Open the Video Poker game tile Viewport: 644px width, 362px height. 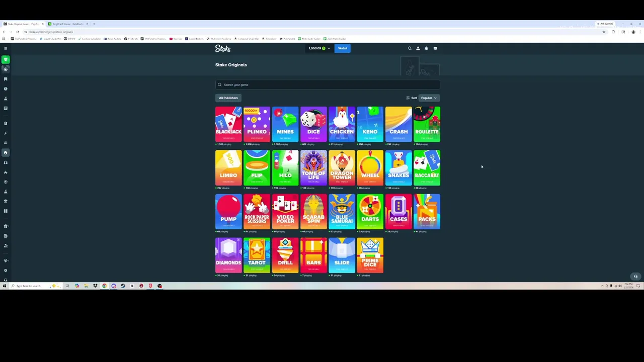coord(285,211)
